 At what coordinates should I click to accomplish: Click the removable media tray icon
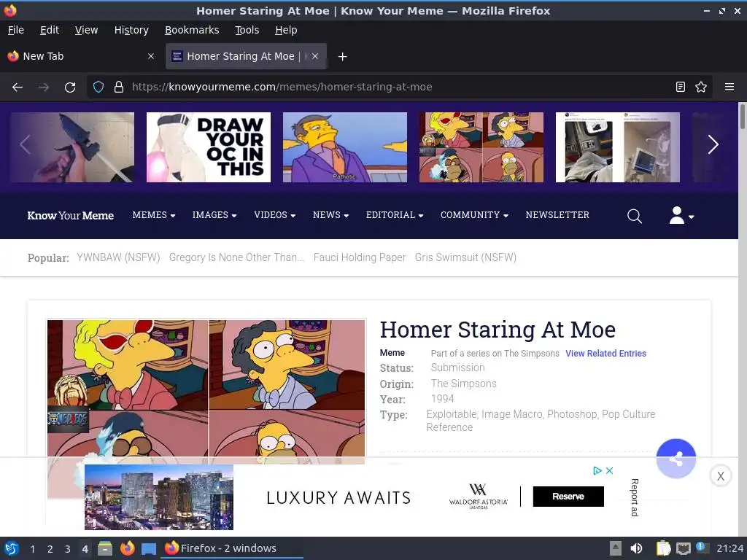(x=616, y=548)
